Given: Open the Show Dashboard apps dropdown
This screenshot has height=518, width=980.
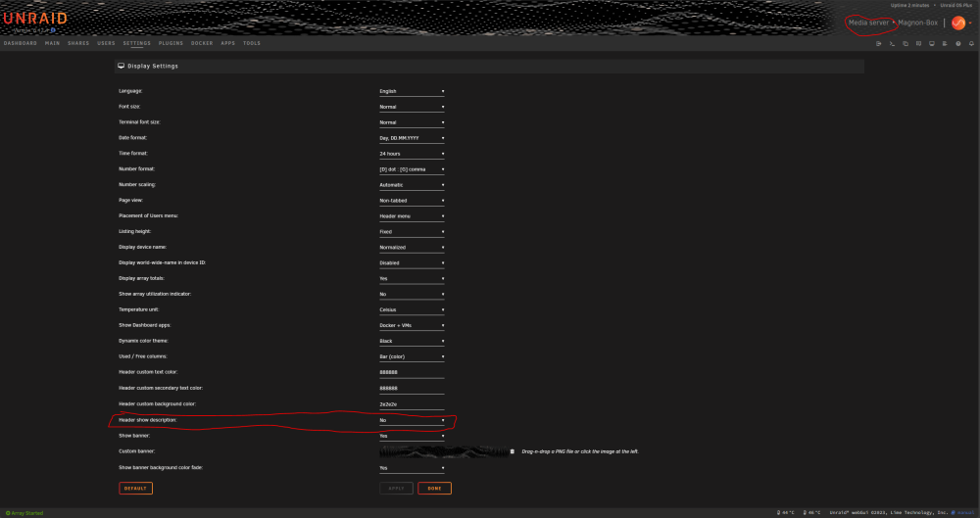Looking at the screenshot, I should point(412,325).
